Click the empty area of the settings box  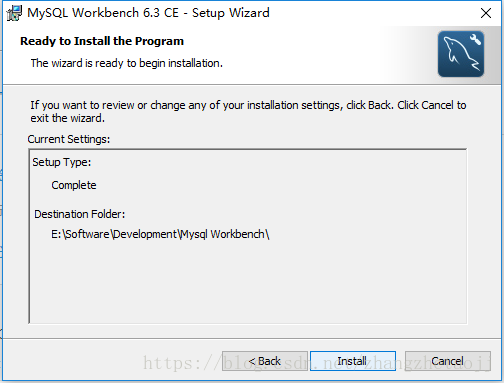click(248, 283)
